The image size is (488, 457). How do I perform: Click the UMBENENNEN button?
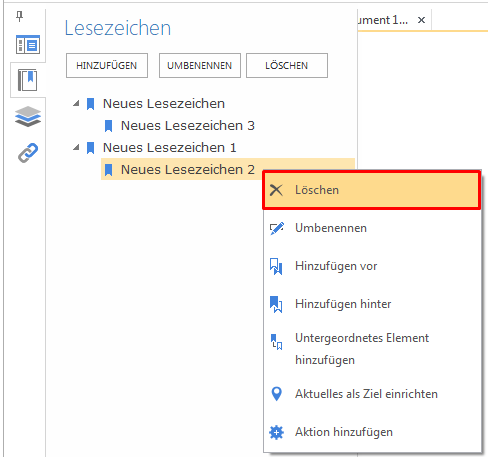(200, 65)
